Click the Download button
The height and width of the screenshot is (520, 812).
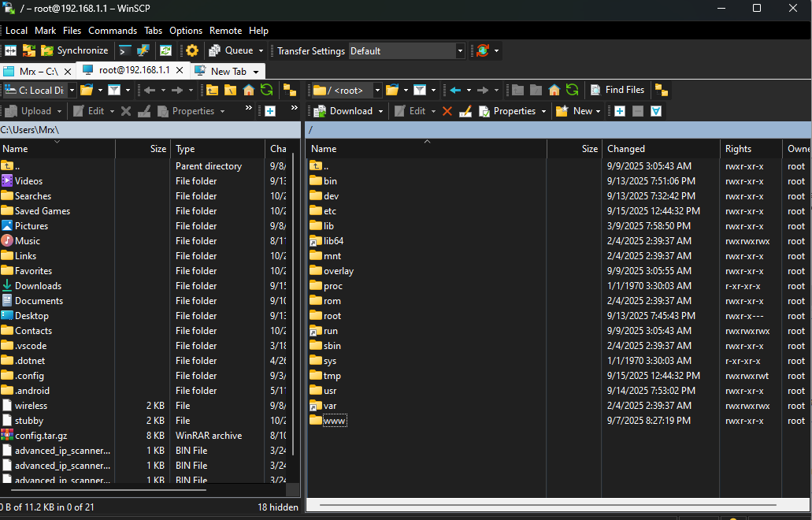[343, 111]
